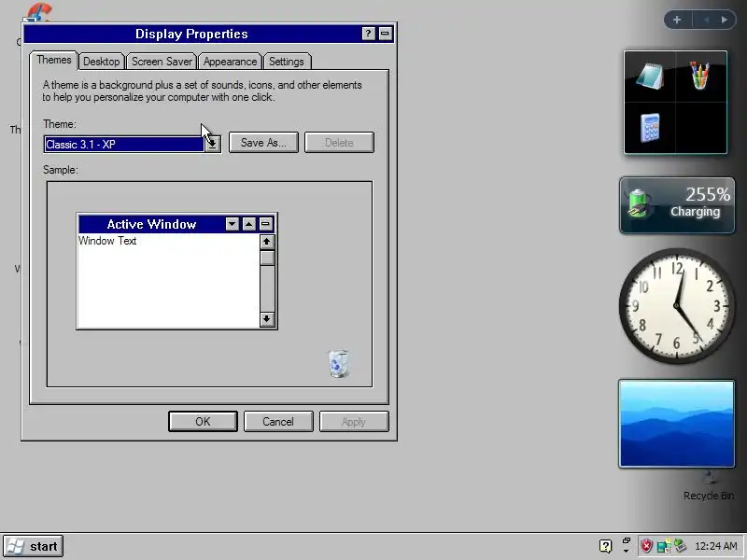The height and width of the screenshot is (560, 747).
Task: Click the Save As... button
Action: point(263,143)
